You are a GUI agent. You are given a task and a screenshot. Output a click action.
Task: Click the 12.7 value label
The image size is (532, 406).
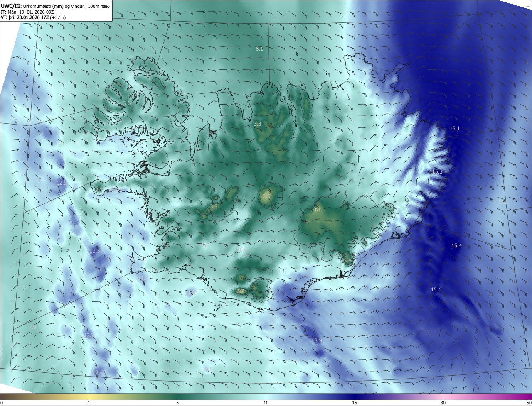click(89, 335)
